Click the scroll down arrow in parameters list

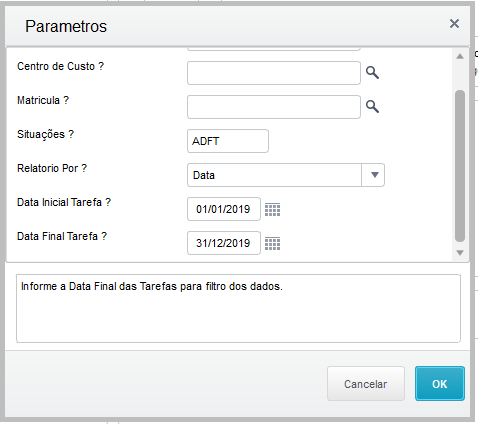coord(460,253)
